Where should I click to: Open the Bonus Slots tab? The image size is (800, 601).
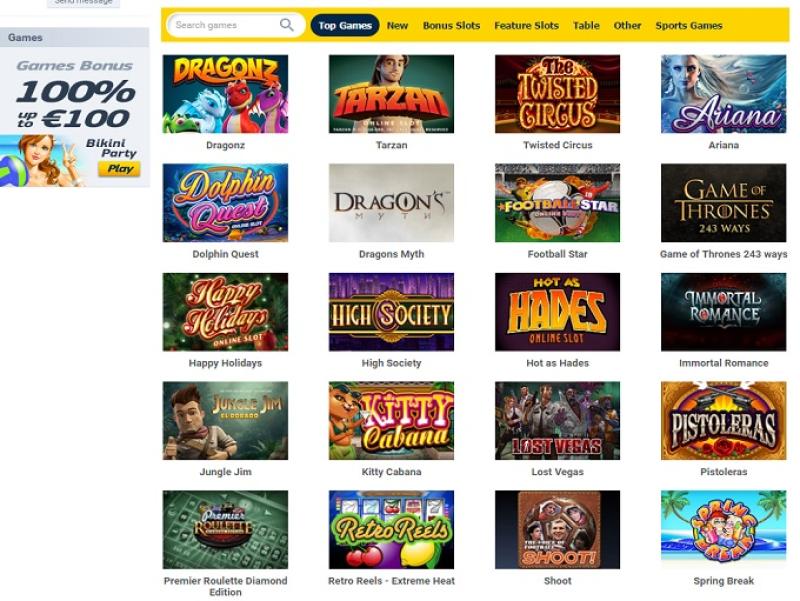click(x=451, y=26)
